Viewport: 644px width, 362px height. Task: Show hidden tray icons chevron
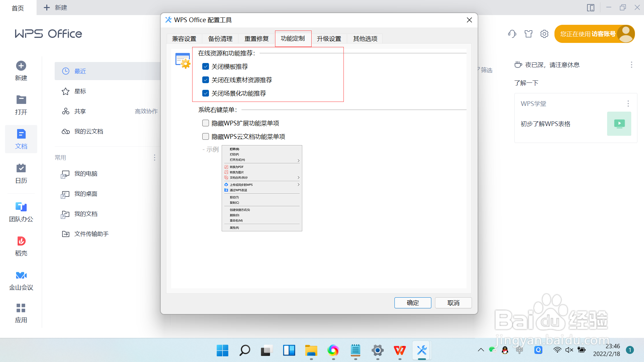pos(481,350)
